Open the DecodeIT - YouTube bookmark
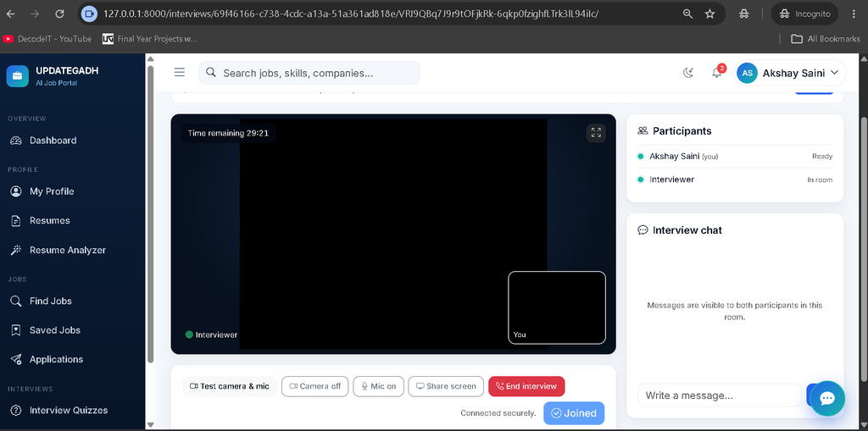The image size is (868, 431). point(47,39)
